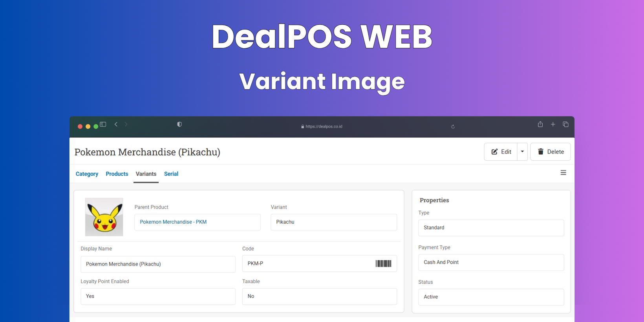This screenshot has height=322, width=644.
Task: Open the browser share icon
Action: coord(540,124)
